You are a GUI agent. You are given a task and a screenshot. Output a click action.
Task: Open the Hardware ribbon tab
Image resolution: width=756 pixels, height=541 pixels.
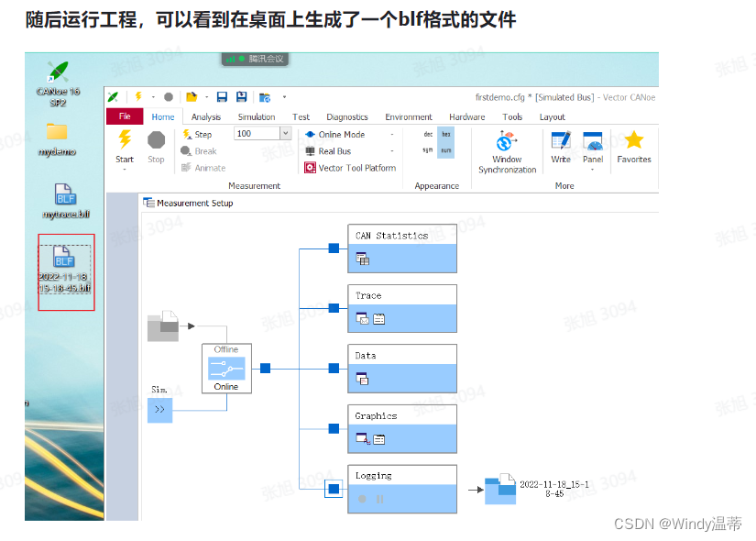tap(466, 116)
